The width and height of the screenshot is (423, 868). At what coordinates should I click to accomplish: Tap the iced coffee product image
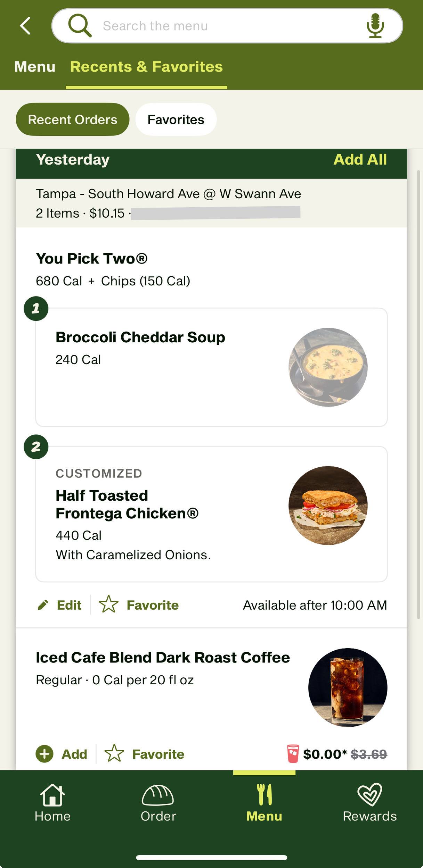348,687
